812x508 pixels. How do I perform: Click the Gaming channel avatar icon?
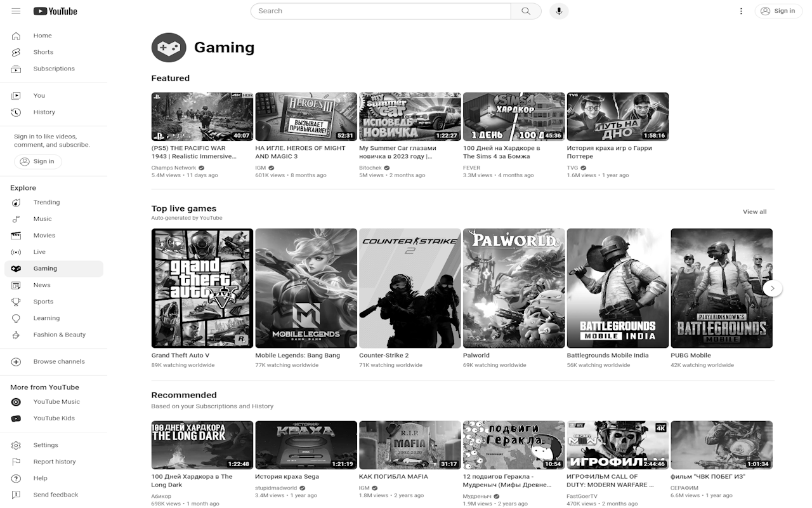(x=169, y=48)
